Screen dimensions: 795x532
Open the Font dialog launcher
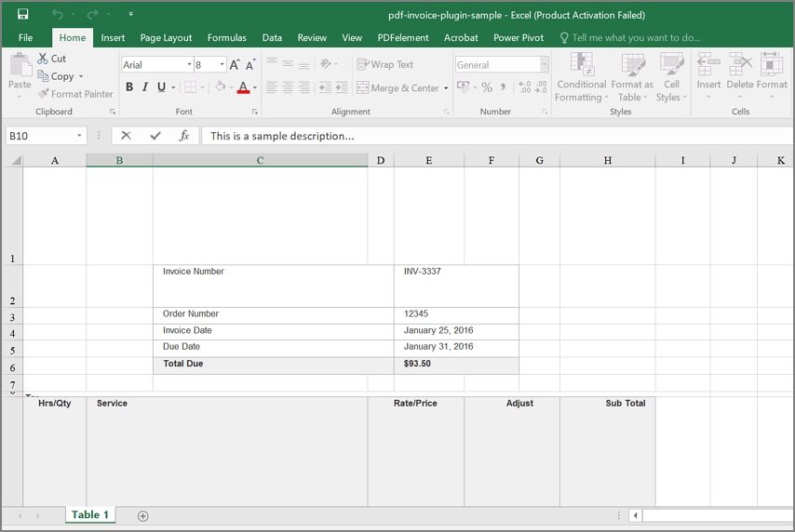[255, 112]
